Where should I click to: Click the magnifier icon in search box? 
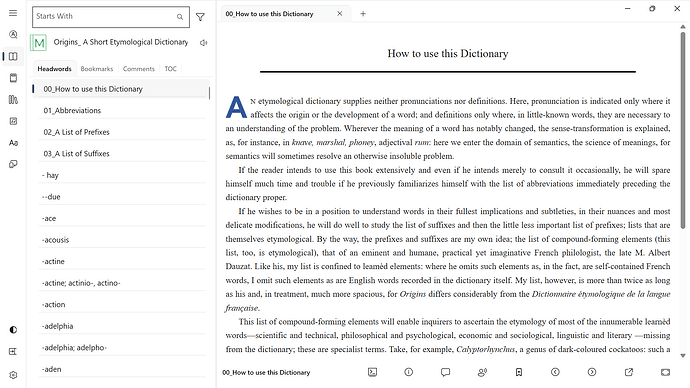(180, 17)
